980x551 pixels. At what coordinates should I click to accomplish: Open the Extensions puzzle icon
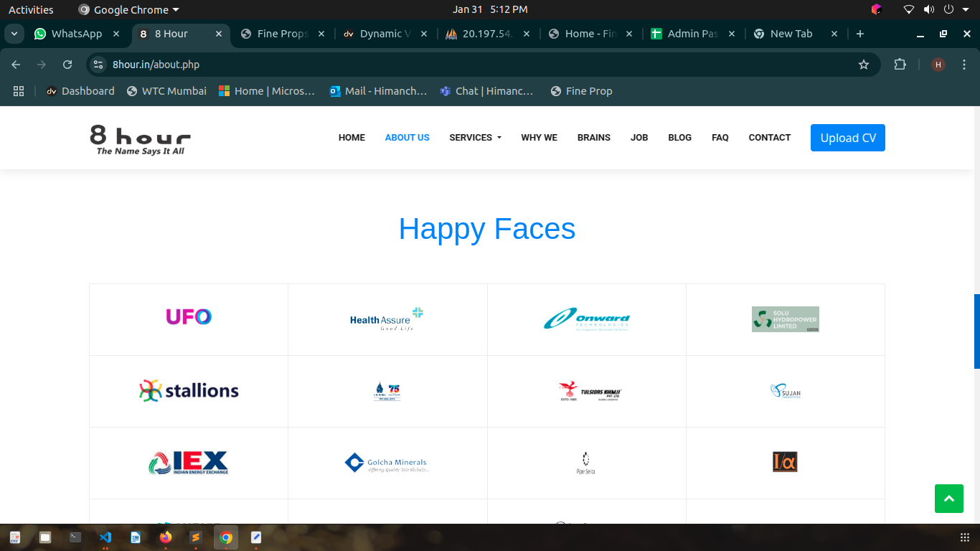[900, 65]
